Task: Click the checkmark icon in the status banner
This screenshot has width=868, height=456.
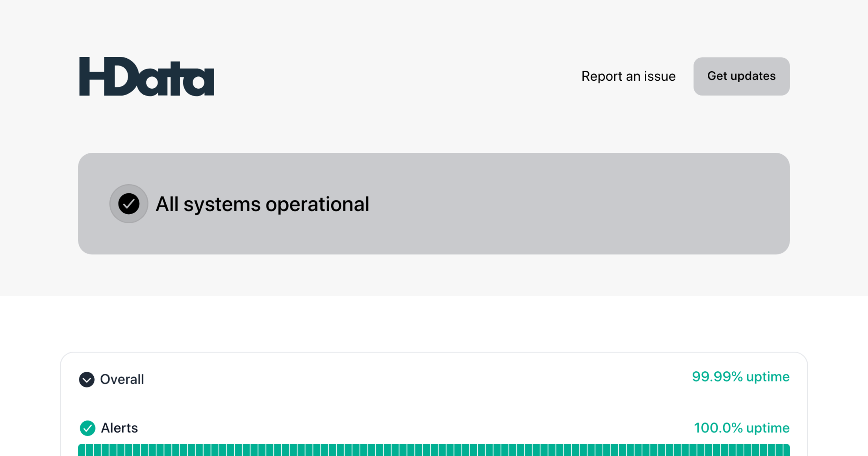Action: [129, 204]
